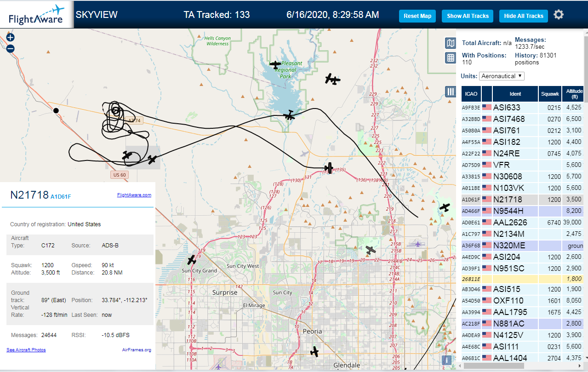Image resolution: width=588 pixels, height=372 pixels.
Task: Open the AirFrames.org link
Action: [x=137, y=350]
